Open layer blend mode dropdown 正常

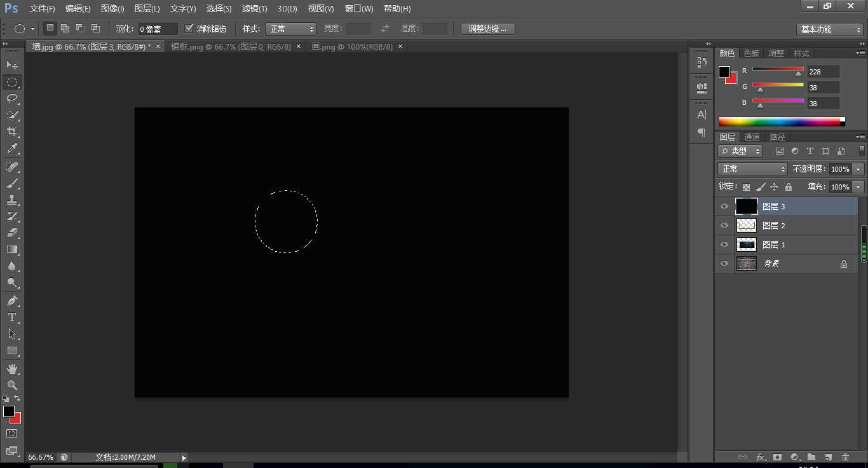tap(752, 169)
